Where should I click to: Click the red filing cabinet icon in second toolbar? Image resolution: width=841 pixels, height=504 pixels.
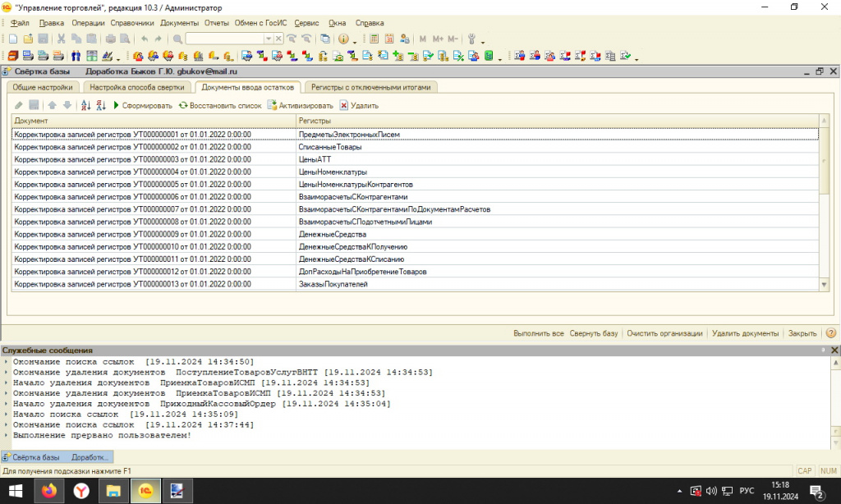click(x=13, y=56)
